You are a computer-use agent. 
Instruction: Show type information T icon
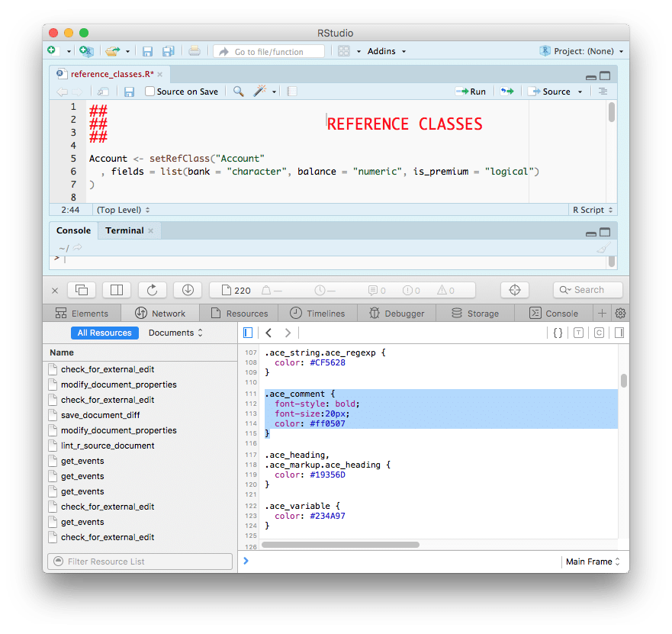tap(579, 333)
